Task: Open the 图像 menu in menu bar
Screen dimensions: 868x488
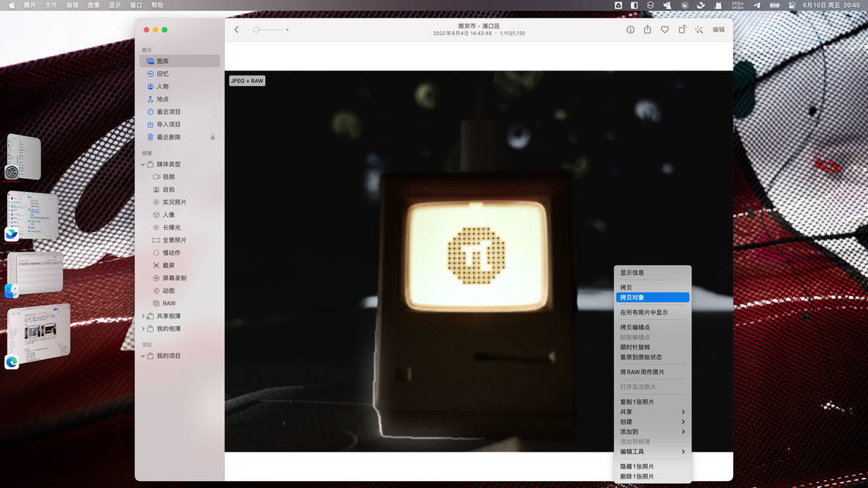Action: (x=94, y=5)
